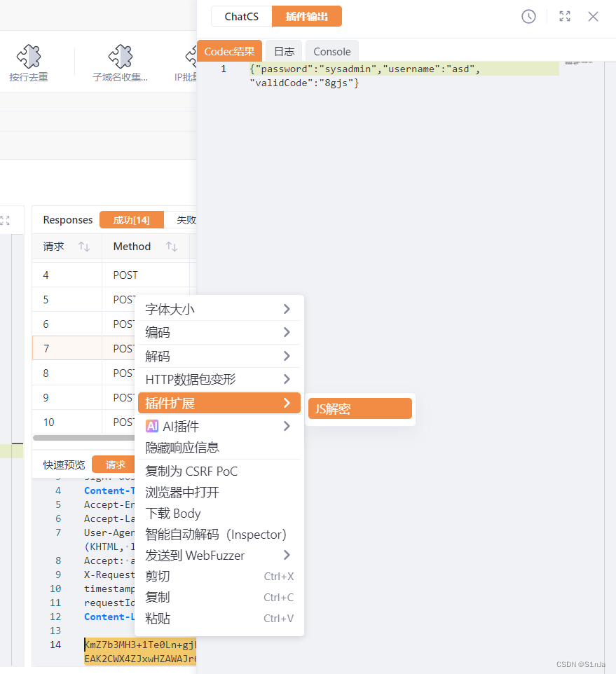The height and width of the screenshot is (674, 616).
Task: Click the highlighted request body on line 14
Action: coord(140,651)
